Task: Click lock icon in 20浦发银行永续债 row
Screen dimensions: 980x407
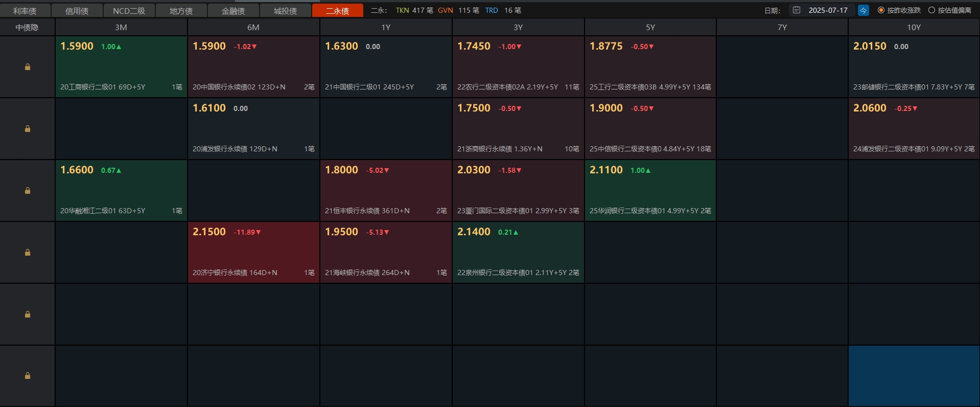Action: pyautogui.click(x=28, y=129)
